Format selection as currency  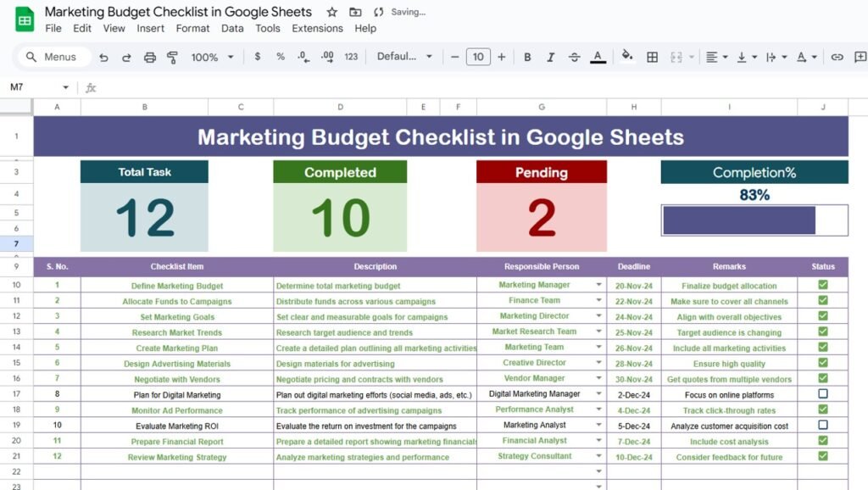point(257,57)
